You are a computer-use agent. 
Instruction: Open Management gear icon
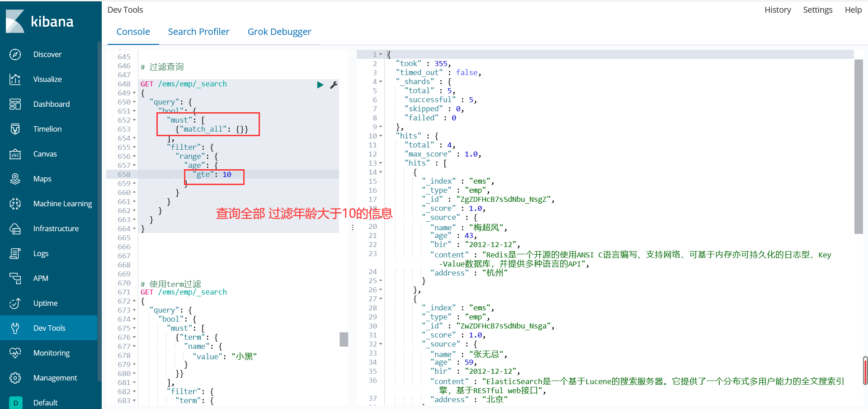[x=15, y=378]
